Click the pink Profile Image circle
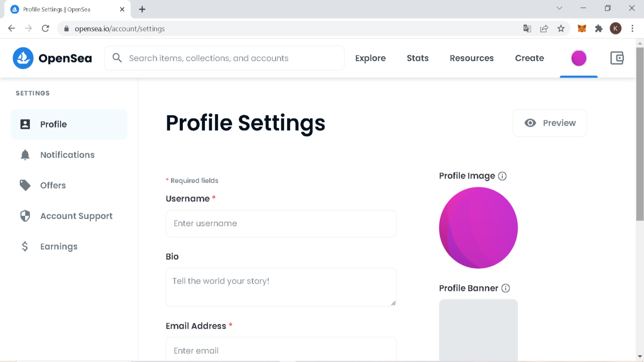Screen dimensions: 644x362 478,228
